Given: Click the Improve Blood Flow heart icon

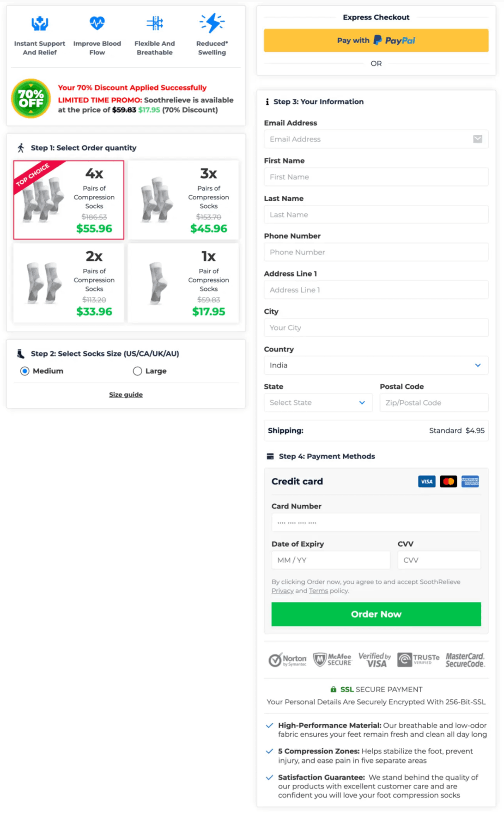Looking at the screenshot, I should [x=97, y=23].
